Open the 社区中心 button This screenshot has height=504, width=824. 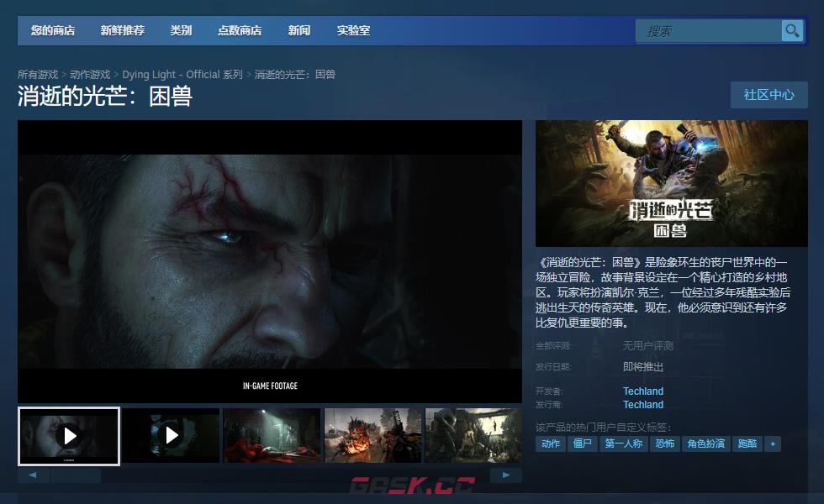769,95
